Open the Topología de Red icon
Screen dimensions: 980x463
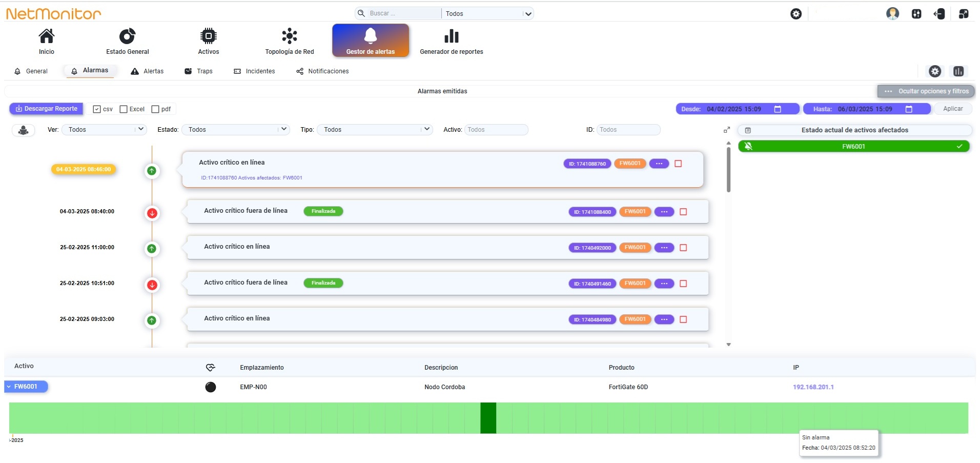[x=290, y=36]
